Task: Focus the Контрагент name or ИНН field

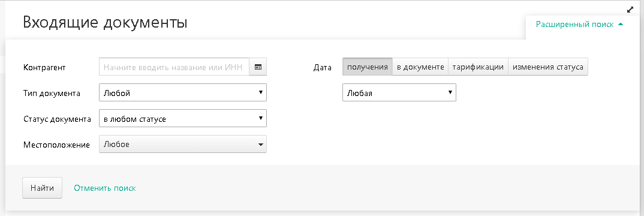Action: pos(174,67)
